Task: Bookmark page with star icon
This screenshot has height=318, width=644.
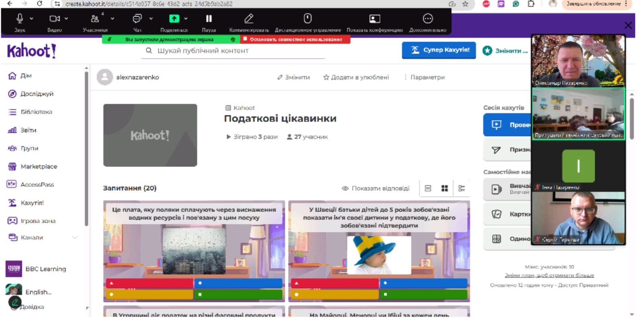Action: click(465, 4)
